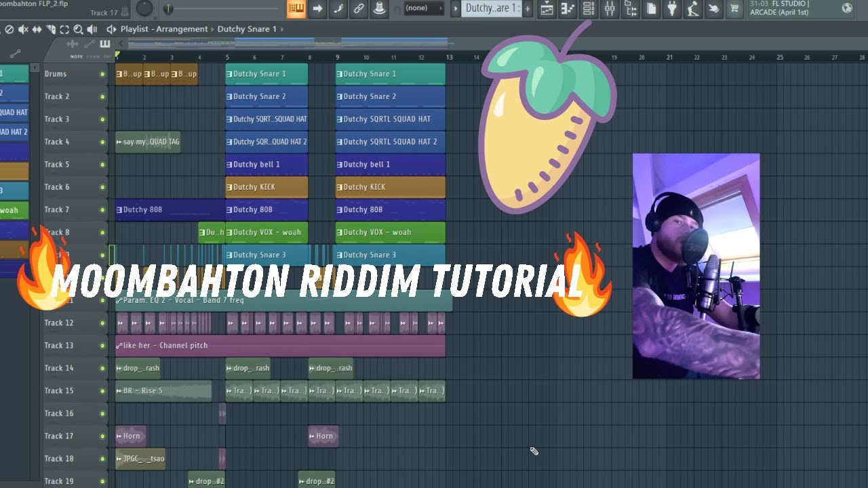Select woah pattern in left picker list

point(14,210)
